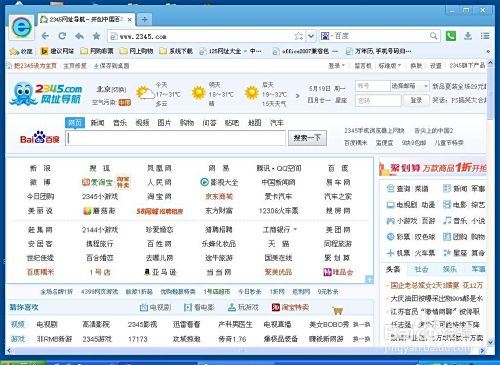Viewport: 500px width, 365px height.
Task: Click the browser back arrow button
Action: [45, 36]
